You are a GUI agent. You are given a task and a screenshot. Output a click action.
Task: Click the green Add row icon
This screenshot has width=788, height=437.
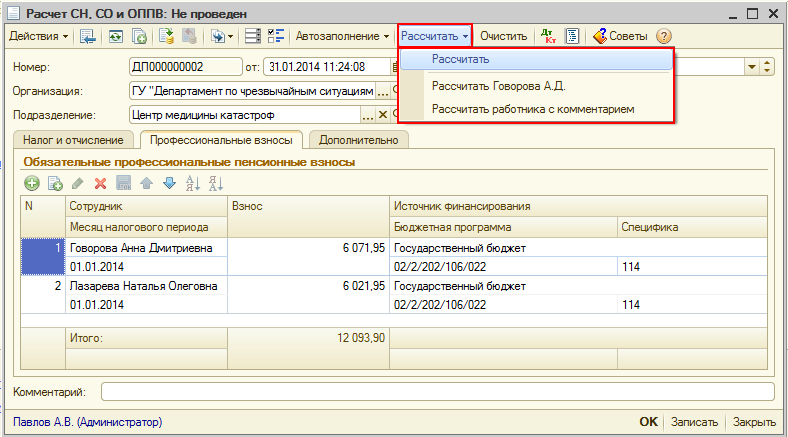[x=32, y=183]
